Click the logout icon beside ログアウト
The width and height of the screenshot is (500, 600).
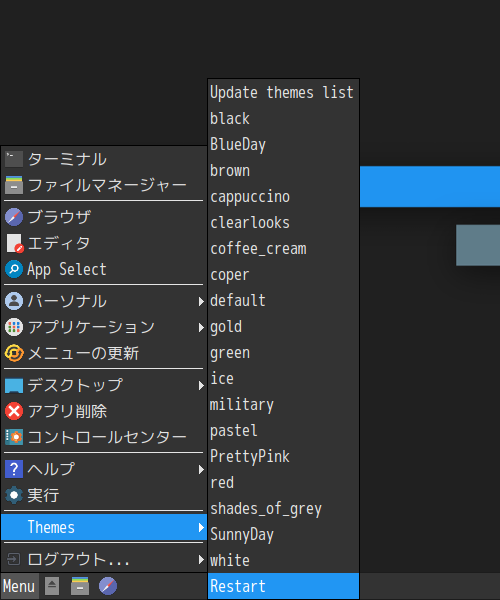pos(14,559)
